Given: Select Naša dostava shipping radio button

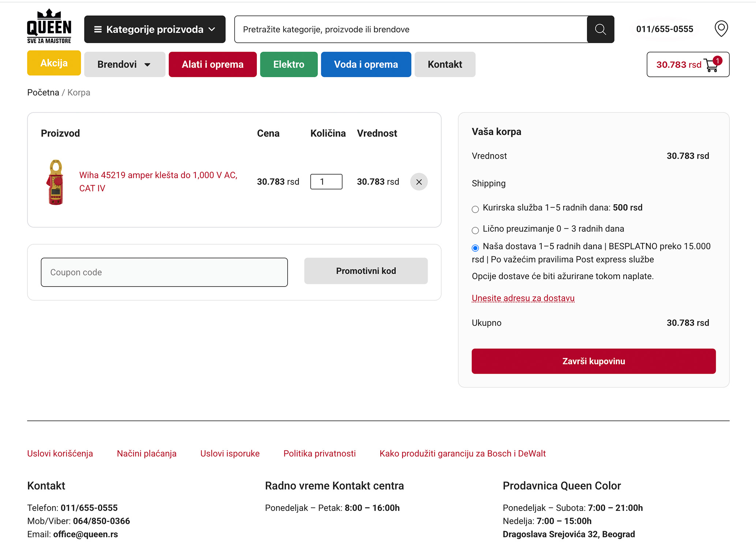Looking at the screenshot, I should [x=475, y=248].
